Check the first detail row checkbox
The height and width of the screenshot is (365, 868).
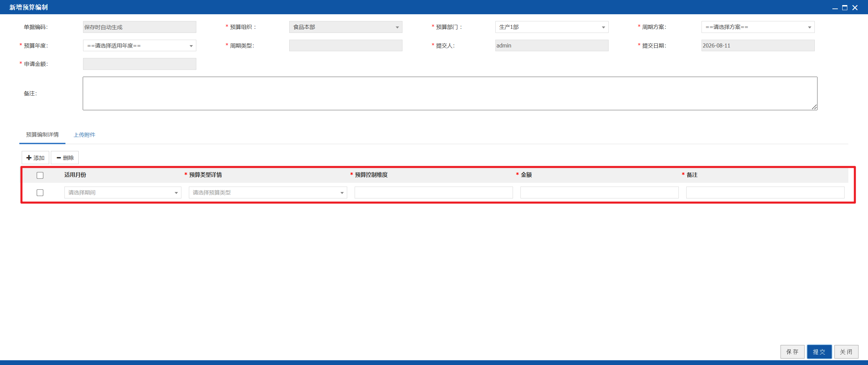pyautogui.click(x=40, y=193)
